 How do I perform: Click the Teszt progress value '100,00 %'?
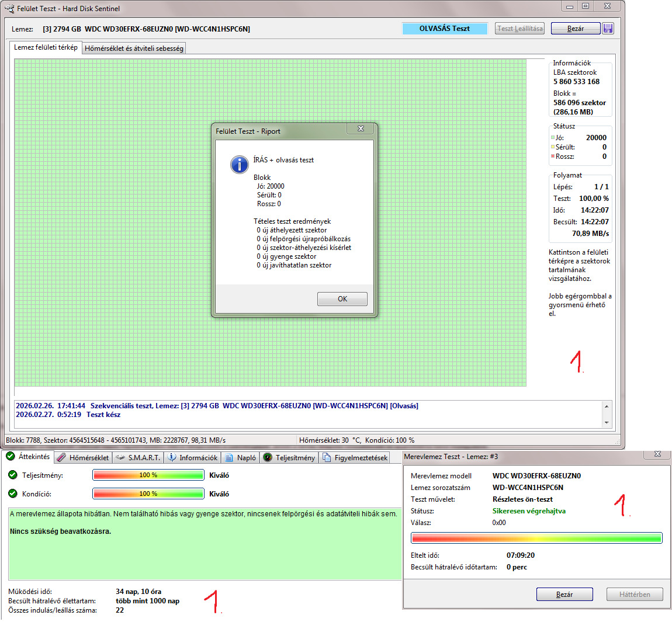594,199
